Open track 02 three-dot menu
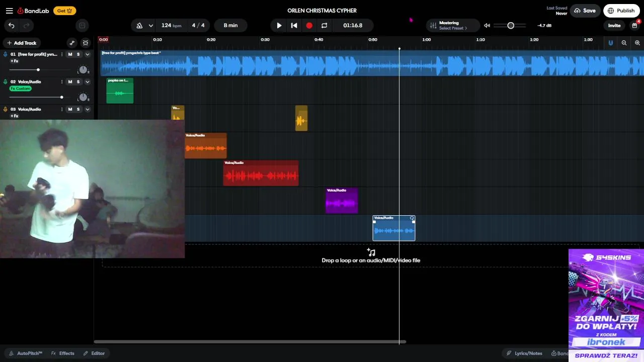This screenshot has height=362, width=644. (x=62, y=81)
